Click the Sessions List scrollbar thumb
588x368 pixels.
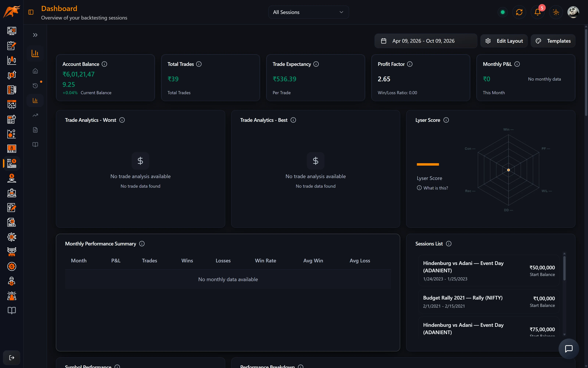click(x=564, y=268)
